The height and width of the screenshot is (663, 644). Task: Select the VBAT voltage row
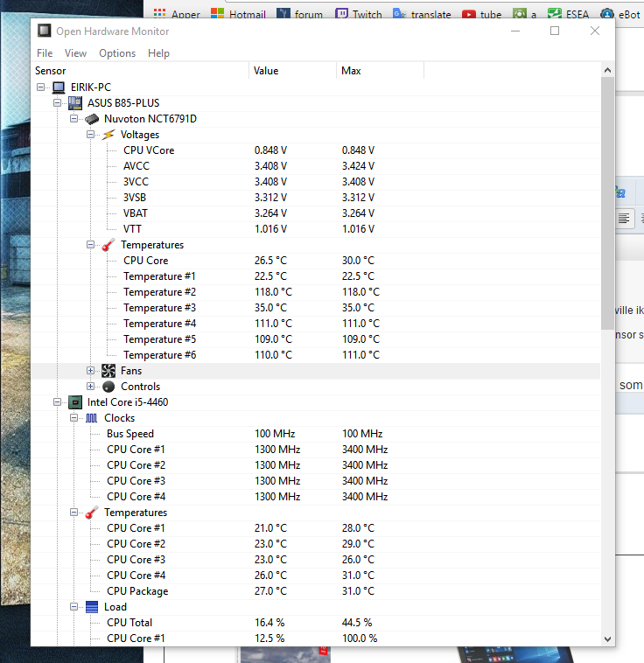click(316, 213)
